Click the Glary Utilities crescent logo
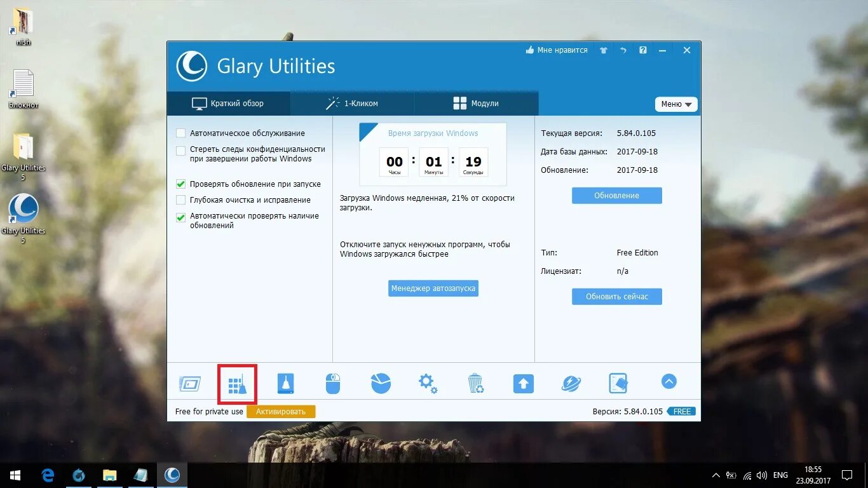The height and width of the screenshot is (488, 868). tap(191, 66)
